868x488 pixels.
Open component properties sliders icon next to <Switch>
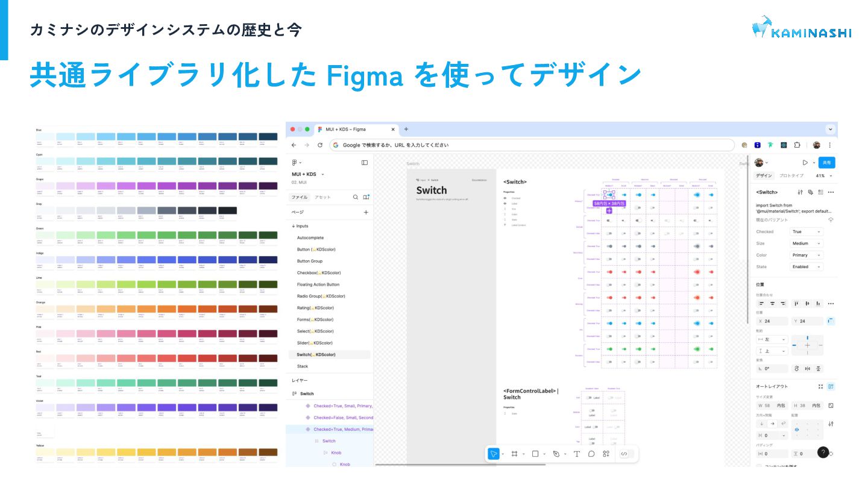[x=800, y=192]
